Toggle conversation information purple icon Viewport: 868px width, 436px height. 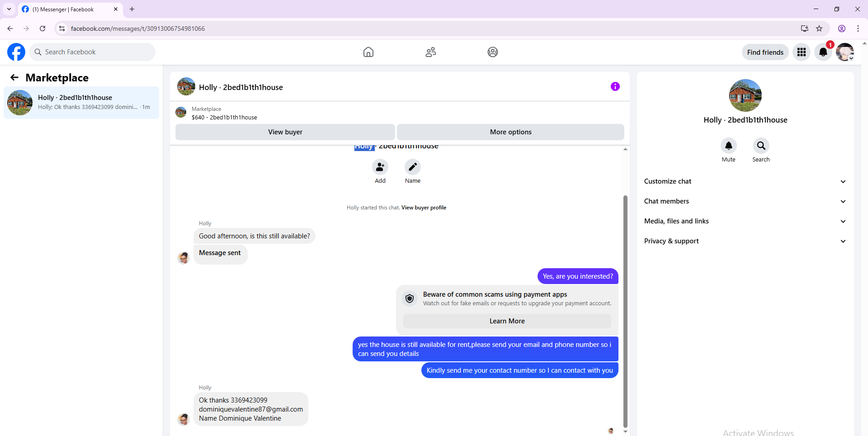(615, 86)
